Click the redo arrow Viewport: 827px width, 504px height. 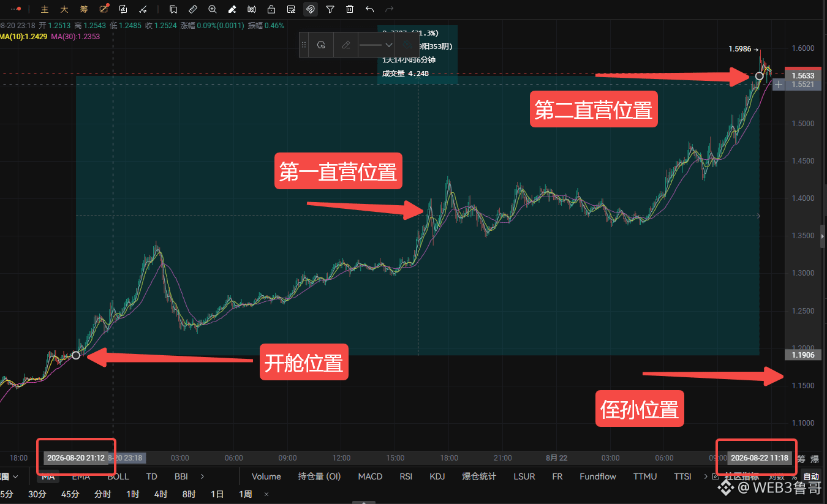pyautogui.click(x=389, y=9)
